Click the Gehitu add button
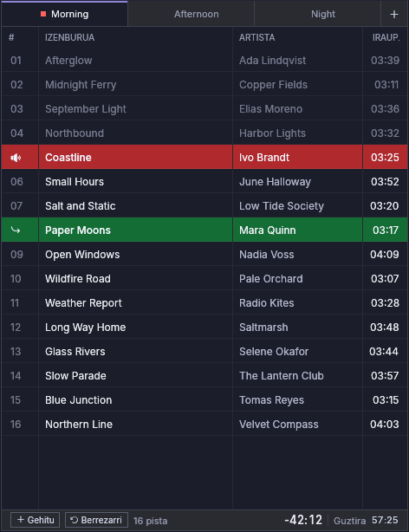 coord(36,520)
